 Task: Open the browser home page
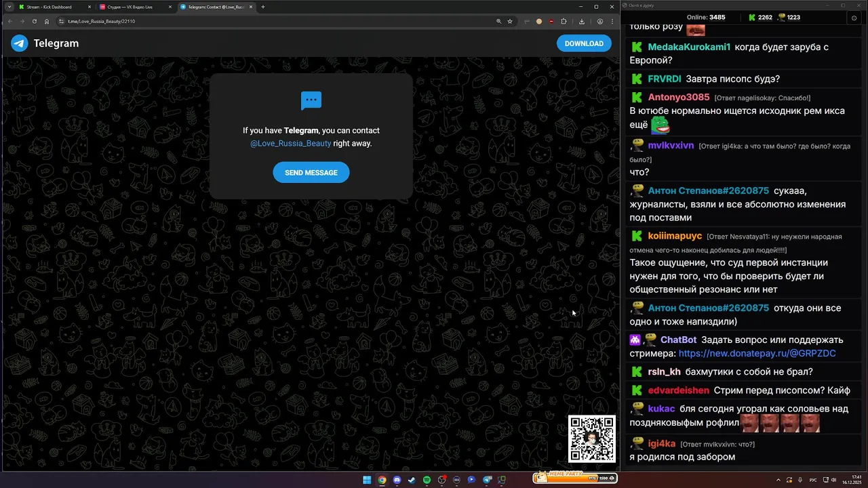tap(47, 22)
